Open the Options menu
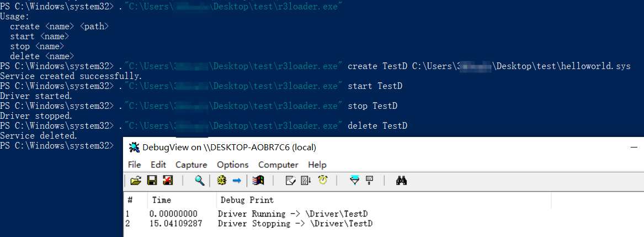Screen dimensions: 644x237 232,165
